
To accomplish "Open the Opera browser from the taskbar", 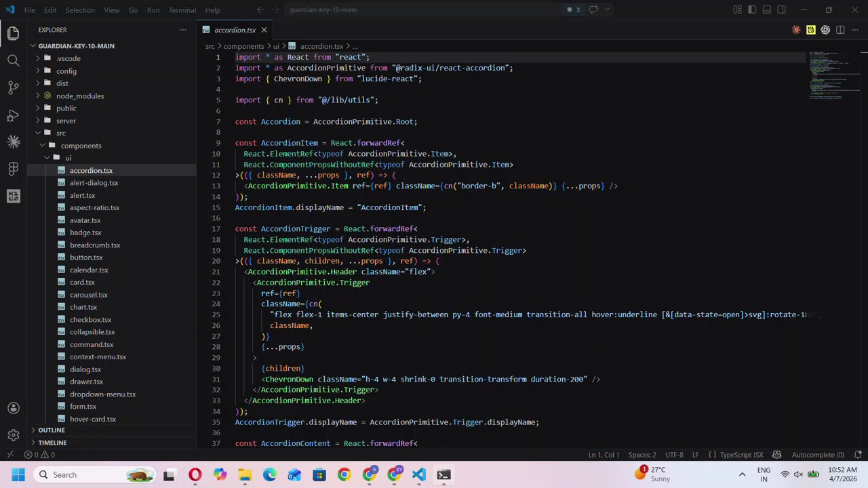I will [195, 474].
